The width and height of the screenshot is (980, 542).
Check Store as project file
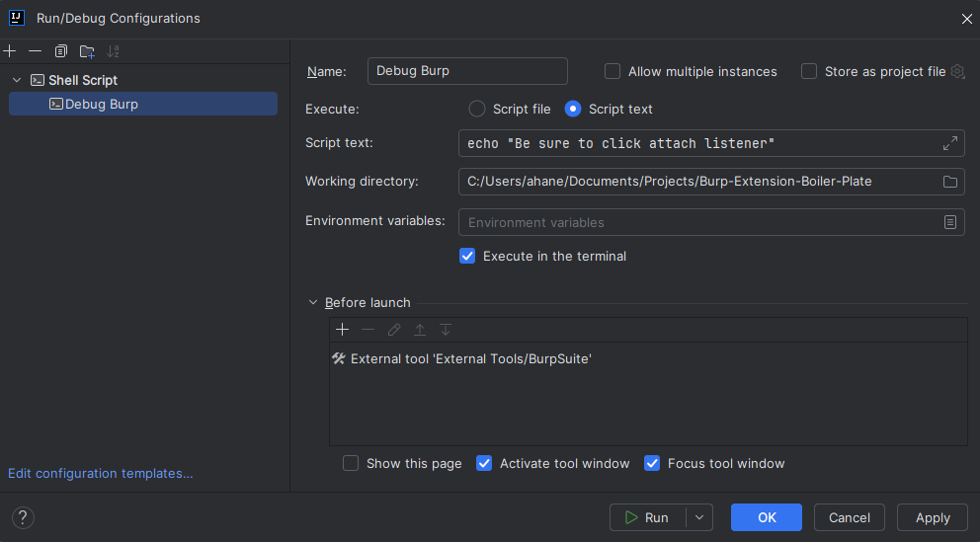point(809,71)
